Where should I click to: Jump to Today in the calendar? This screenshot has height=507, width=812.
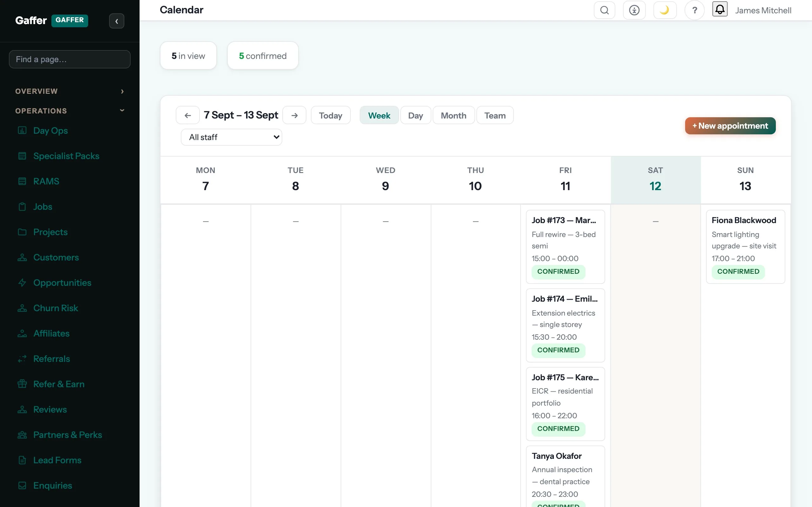tap(331, 115)
